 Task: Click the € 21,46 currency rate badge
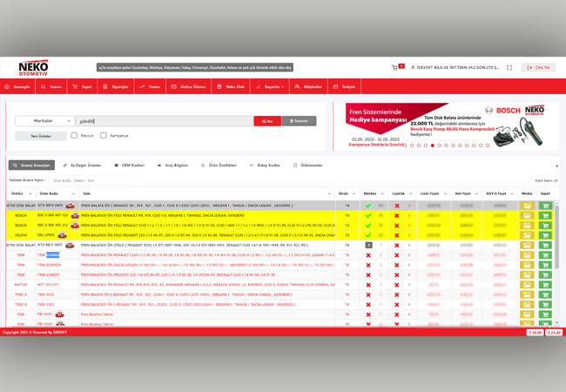[554, 333]
